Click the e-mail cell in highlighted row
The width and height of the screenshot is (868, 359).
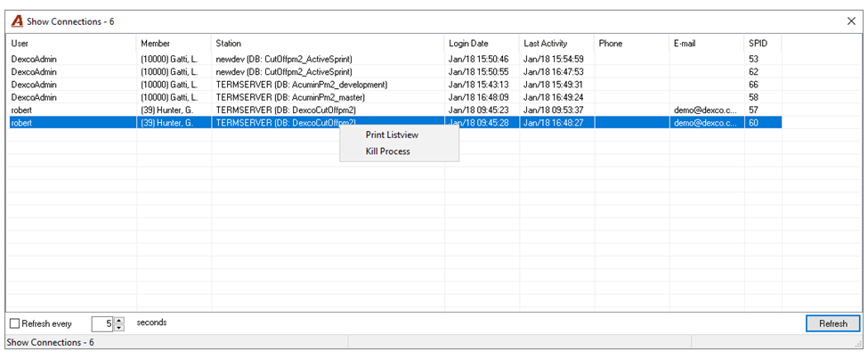point(705,122)
